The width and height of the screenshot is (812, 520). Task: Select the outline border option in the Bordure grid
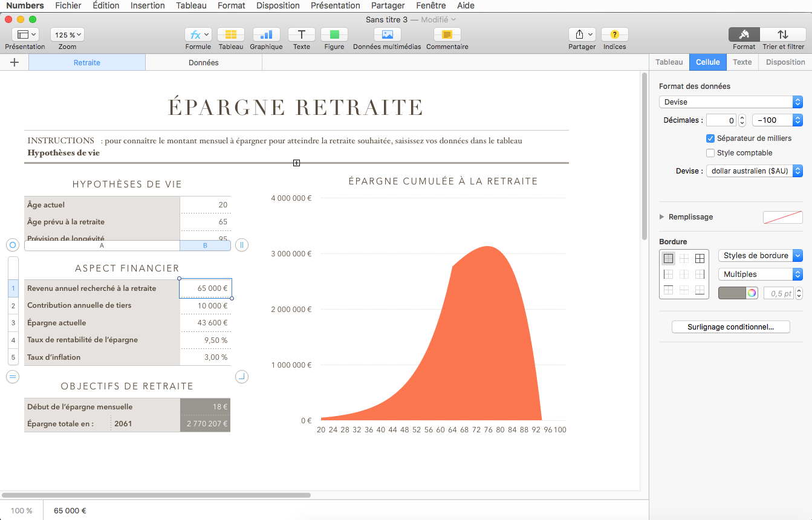[668, 259]
